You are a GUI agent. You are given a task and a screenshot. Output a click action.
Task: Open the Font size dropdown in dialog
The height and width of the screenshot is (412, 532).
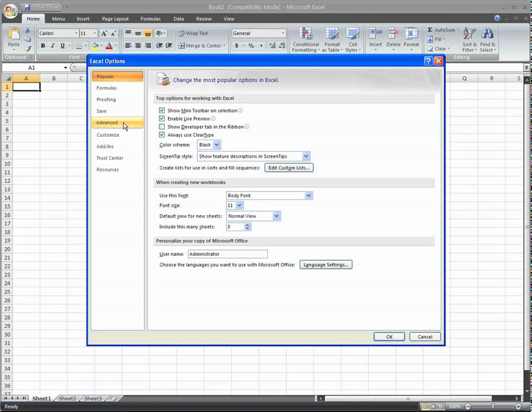(239, 205)
